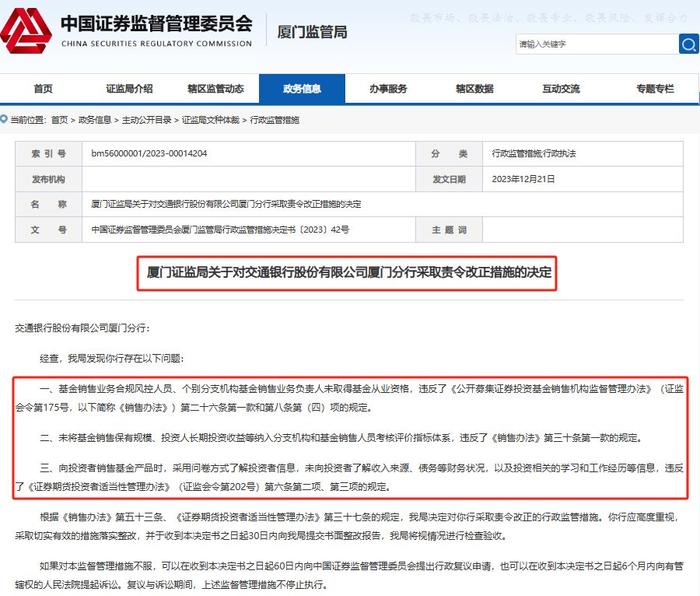The image size is (700, 596).
Task: Click paragraph three about 投资者适当性
Action: coord(350,477)
